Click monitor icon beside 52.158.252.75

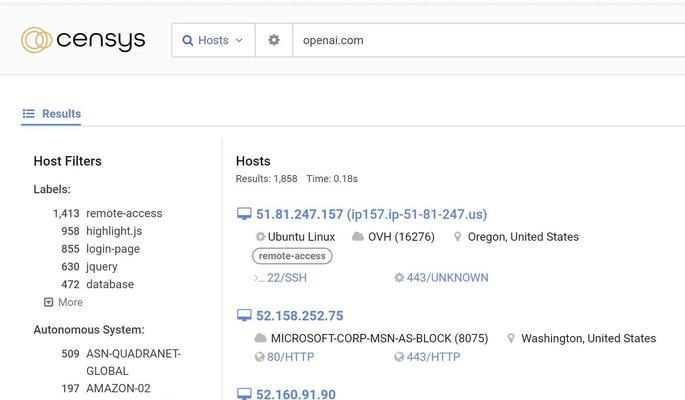click(x=244, y=315)
